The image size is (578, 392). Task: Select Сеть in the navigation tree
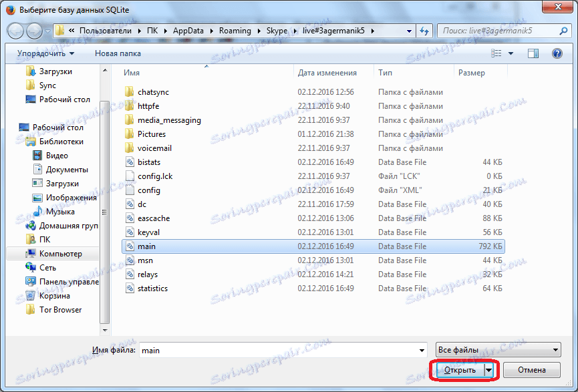click(x=41, y=268)
